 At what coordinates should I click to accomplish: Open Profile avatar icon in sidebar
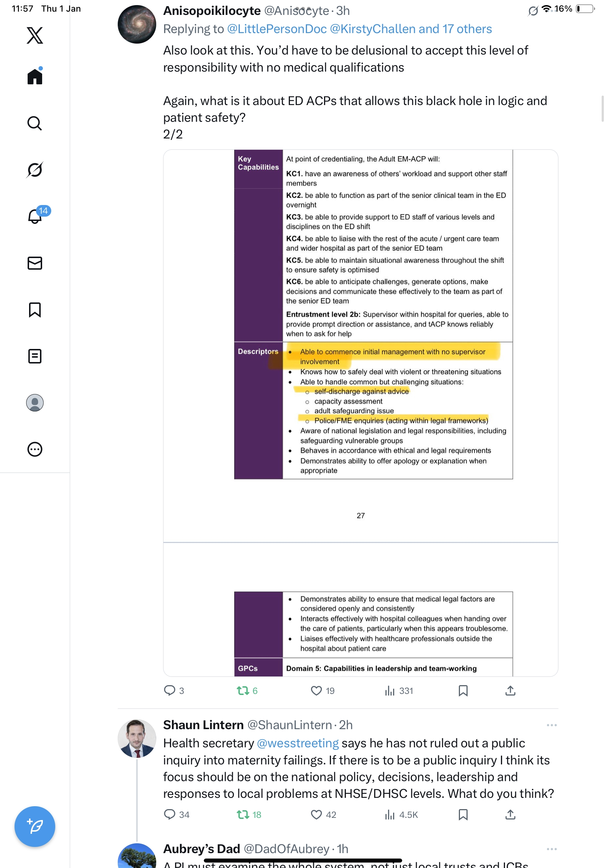pyautogui.click(x=35, y=403)
